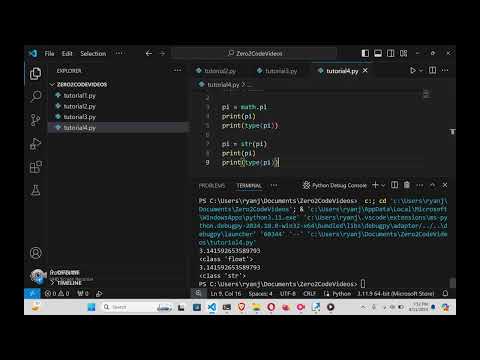The height and width of the screenshot is (360, 480).
Task: Click the zoom magnifier in status bar
Action: (198, 293)
